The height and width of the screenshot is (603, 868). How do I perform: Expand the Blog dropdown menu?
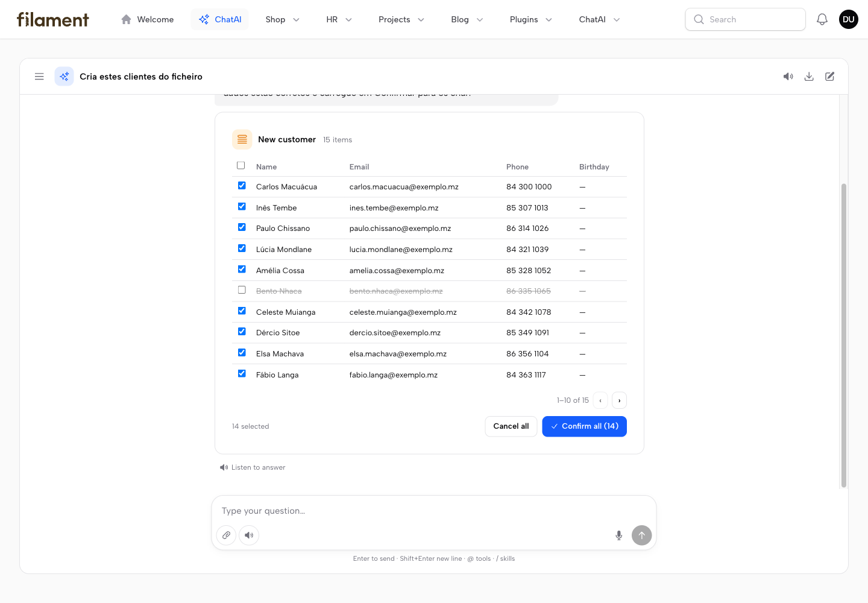pyautogui.click(x=467, y=19)
